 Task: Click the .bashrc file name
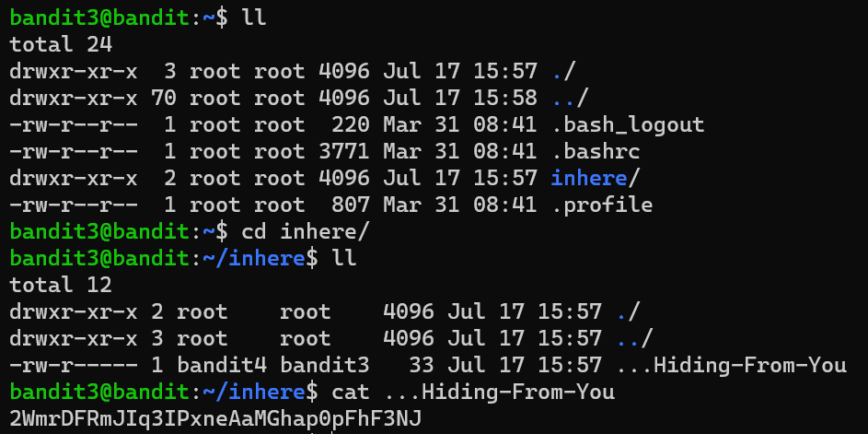pos(596,151)
